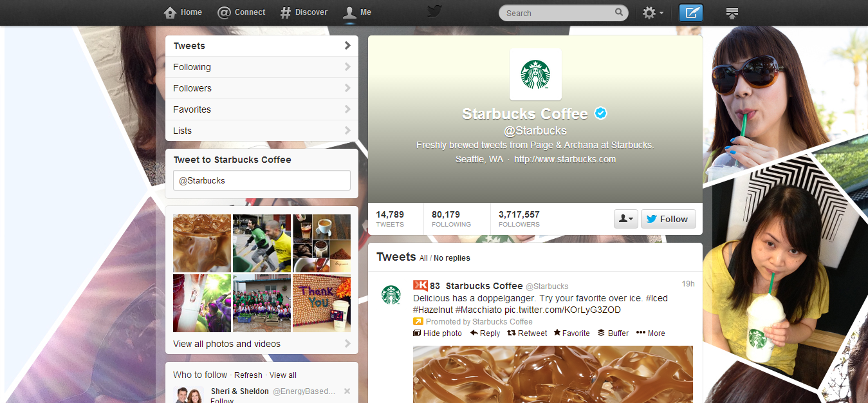Click the Starbucks siren avatar beside the tweet
Viewport: 868px width, 403px height.
click(x=390, y=295)
